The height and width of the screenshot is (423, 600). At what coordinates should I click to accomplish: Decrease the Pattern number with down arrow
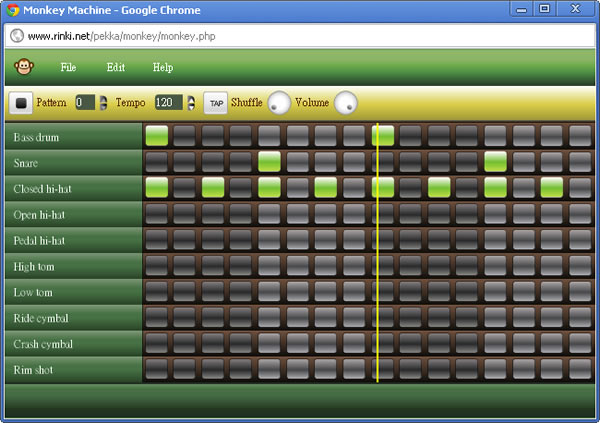pos(103,107)
